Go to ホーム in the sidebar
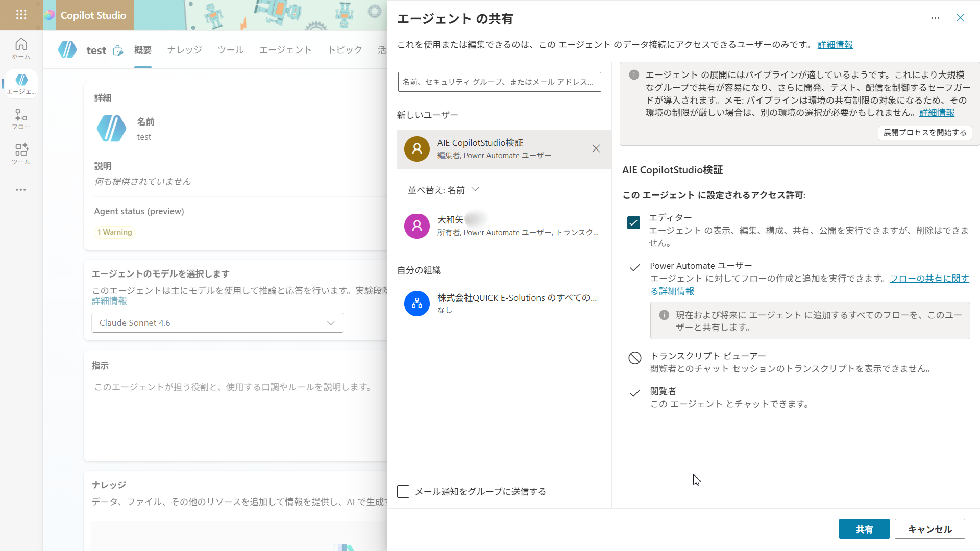980x551 pixels. (x=21, y=49)
